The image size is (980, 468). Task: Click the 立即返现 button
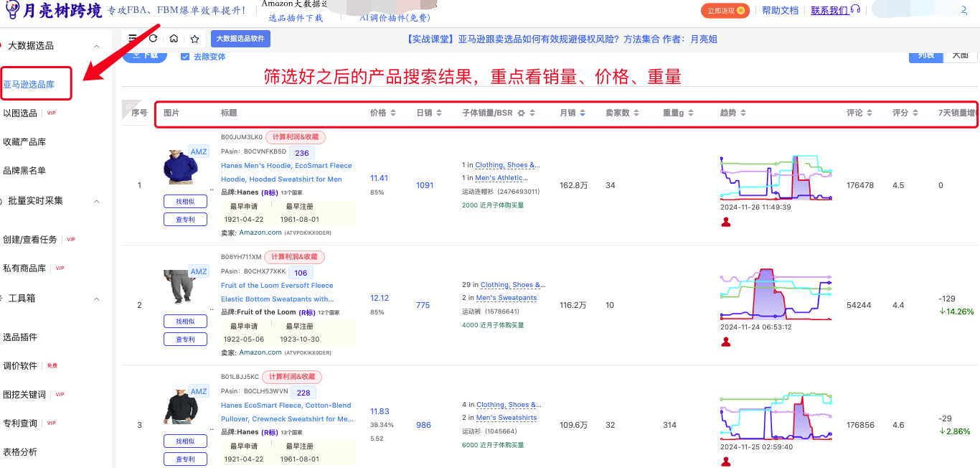(x=724, y=11)
